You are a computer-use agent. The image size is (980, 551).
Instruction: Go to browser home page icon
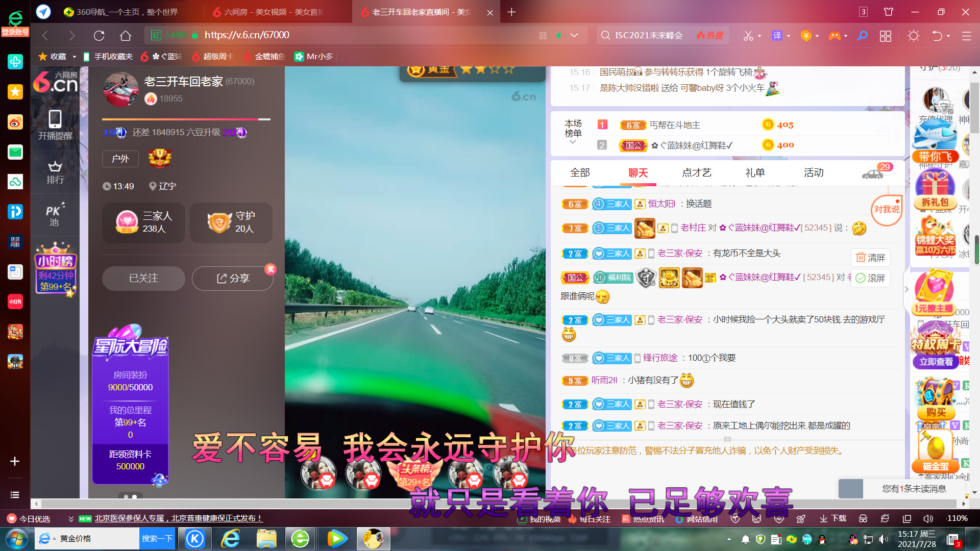(x=126, y=35)
